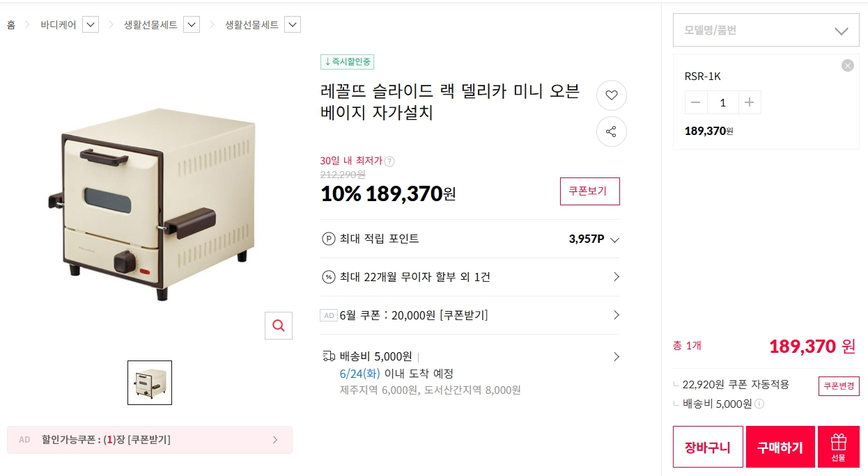Expand the 6월 쿠폰 20,000원 row

click(616, 315)
